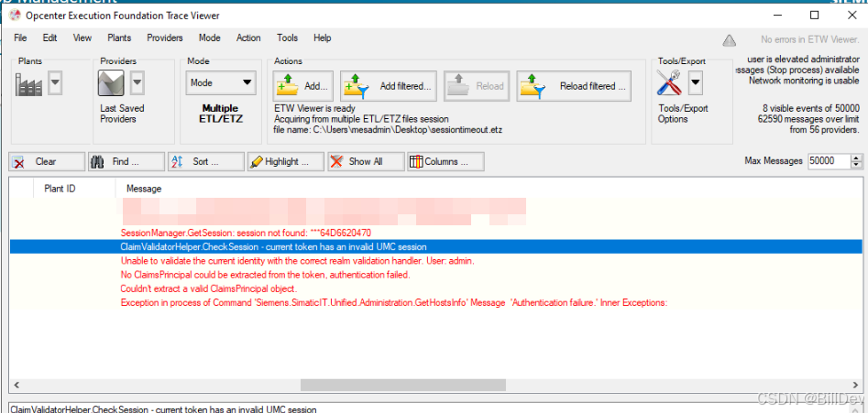The height and width of the screenshot is (413, 868).
Task: Maximize the Trace Viewer window
Action: [814, 16]
